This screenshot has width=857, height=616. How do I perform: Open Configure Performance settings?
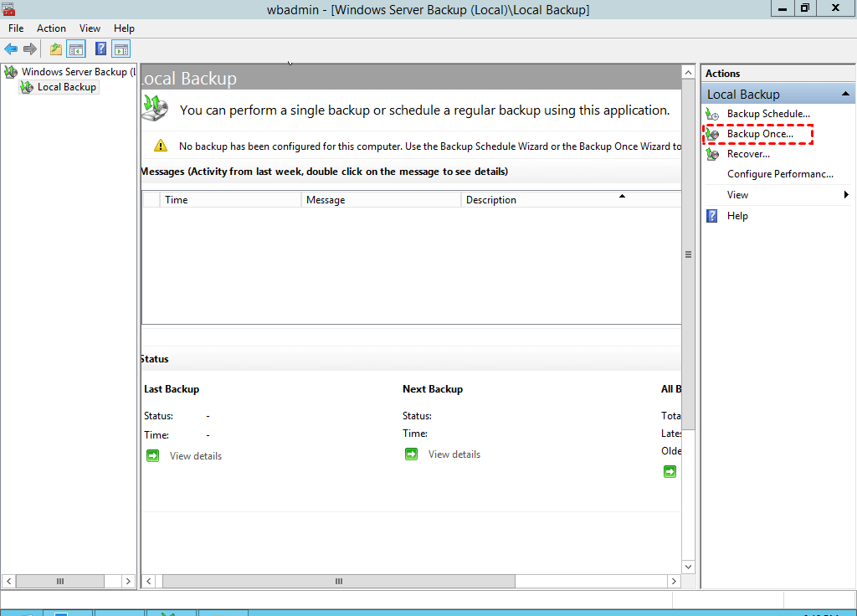click(780, 174)
